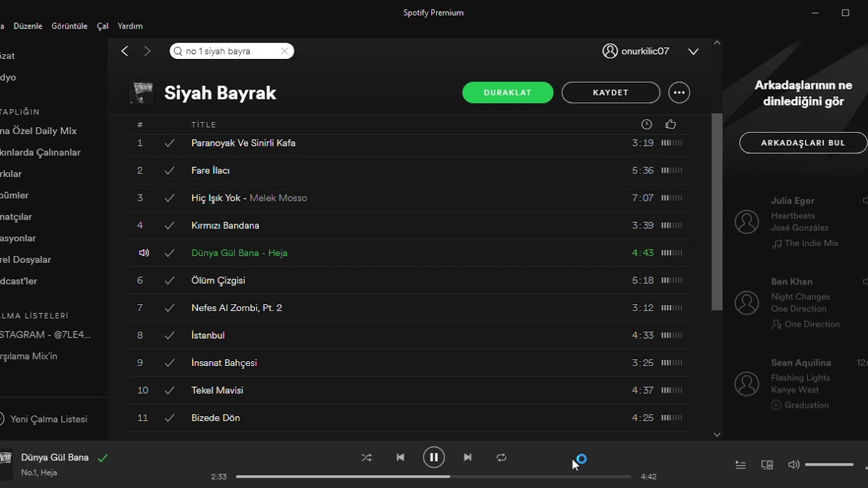Open the Düzenle menu

28,26
